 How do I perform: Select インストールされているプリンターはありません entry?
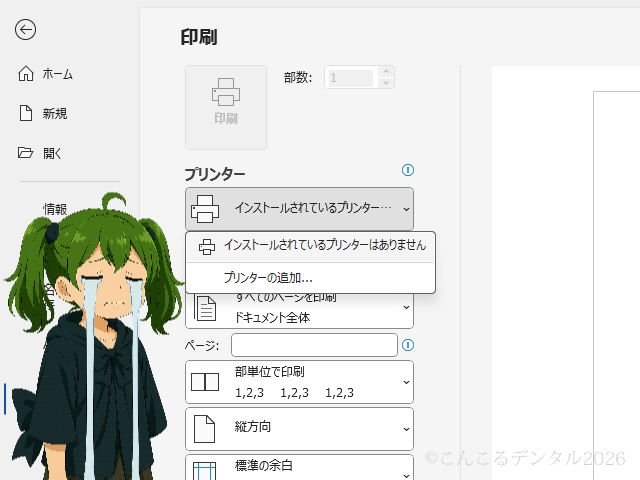311,246
